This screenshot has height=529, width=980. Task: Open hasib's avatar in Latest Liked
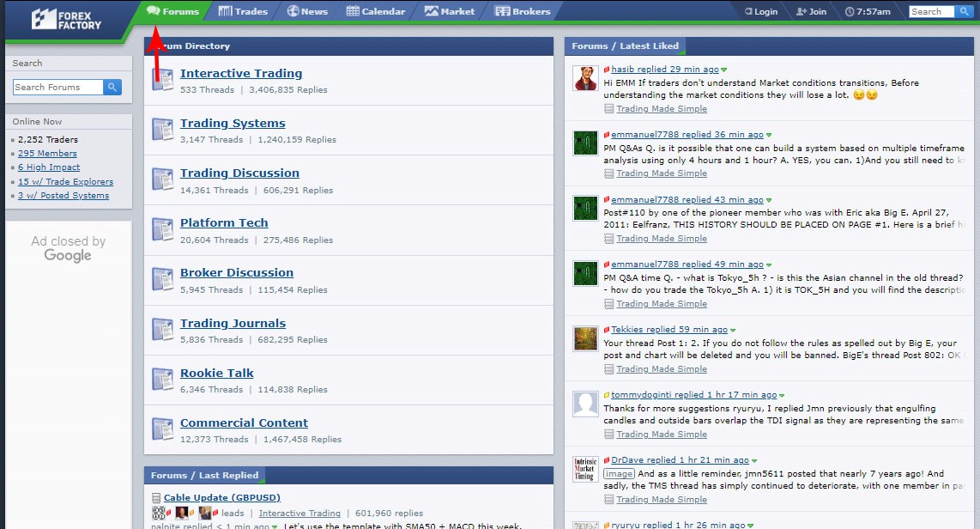(x=585, y=78)
